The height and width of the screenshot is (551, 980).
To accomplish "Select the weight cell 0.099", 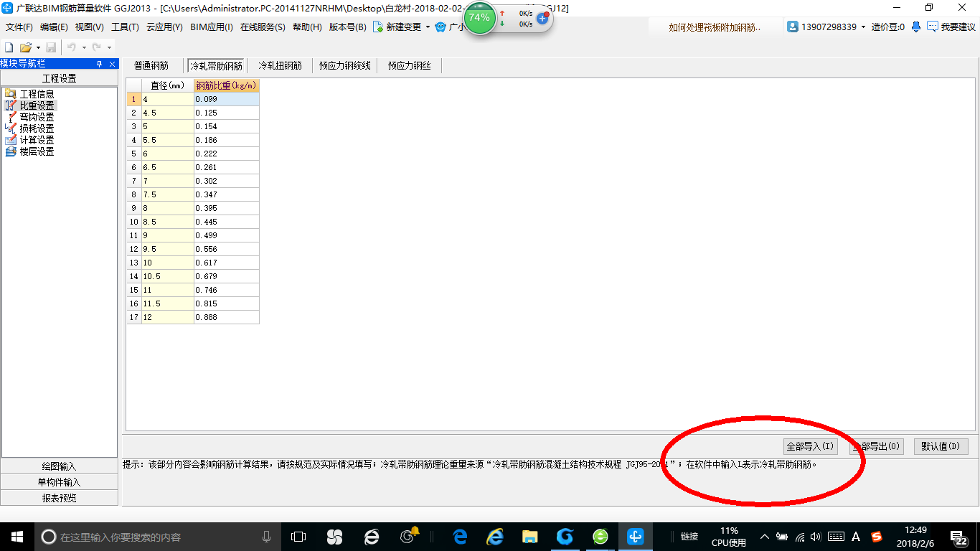I will 227,99.
